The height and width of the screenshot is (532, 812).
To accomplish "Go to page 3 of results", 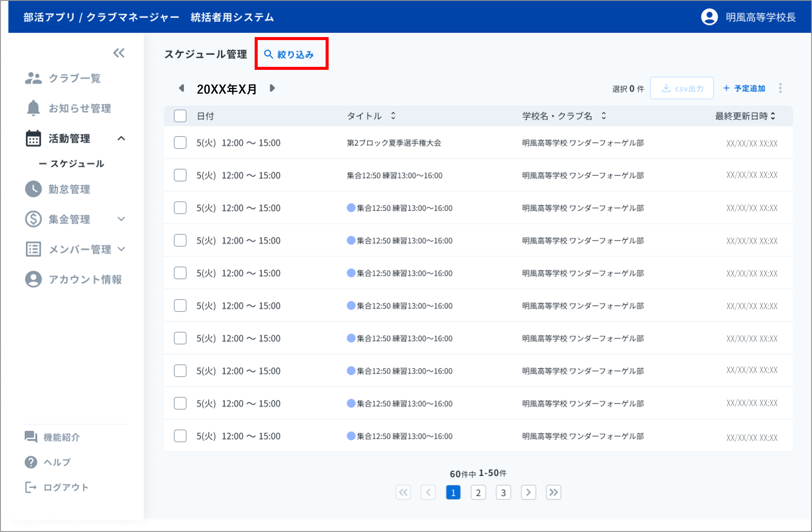I will (503, 492).
